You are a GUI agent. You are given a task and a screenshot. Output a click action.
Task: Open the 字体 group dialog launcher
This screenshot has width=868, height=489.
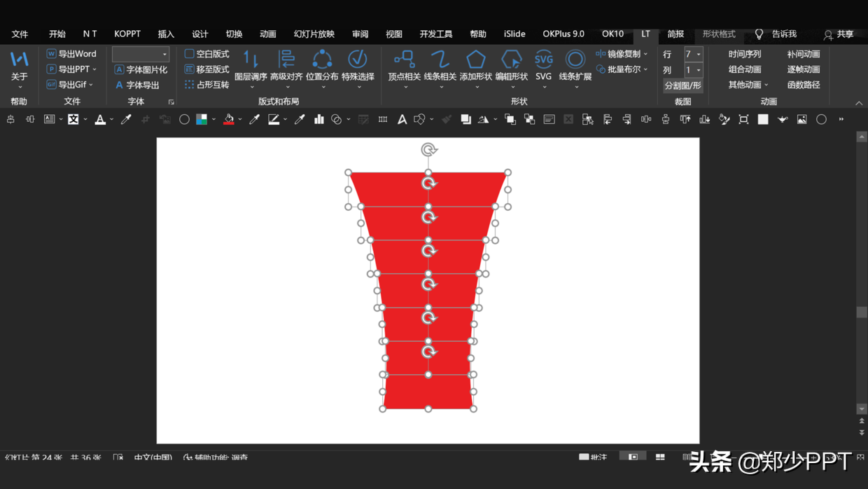tap(171, 102)
